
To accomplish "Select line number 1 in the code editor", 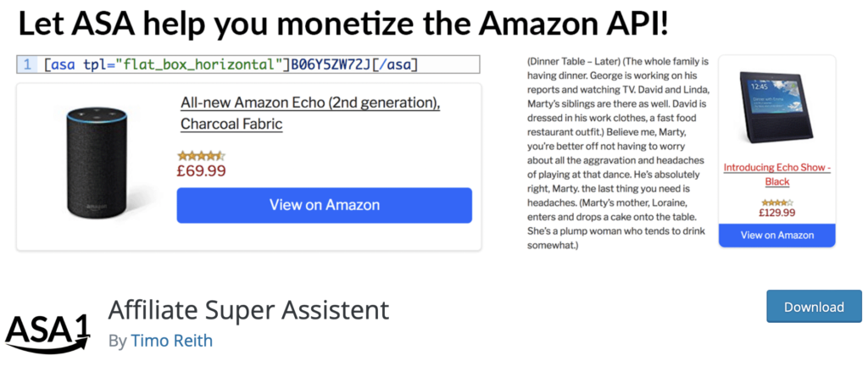I will point(28,64).
